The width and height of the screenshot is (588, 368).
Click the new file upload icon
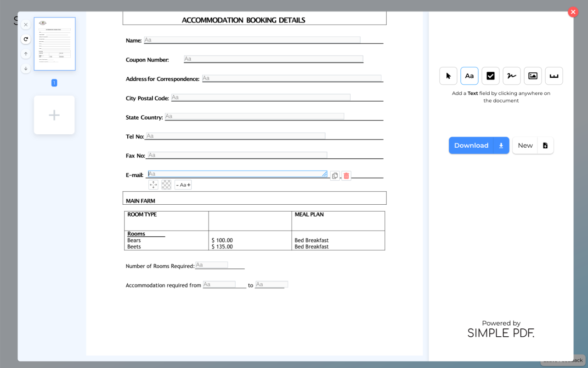[x=545, y=145]
